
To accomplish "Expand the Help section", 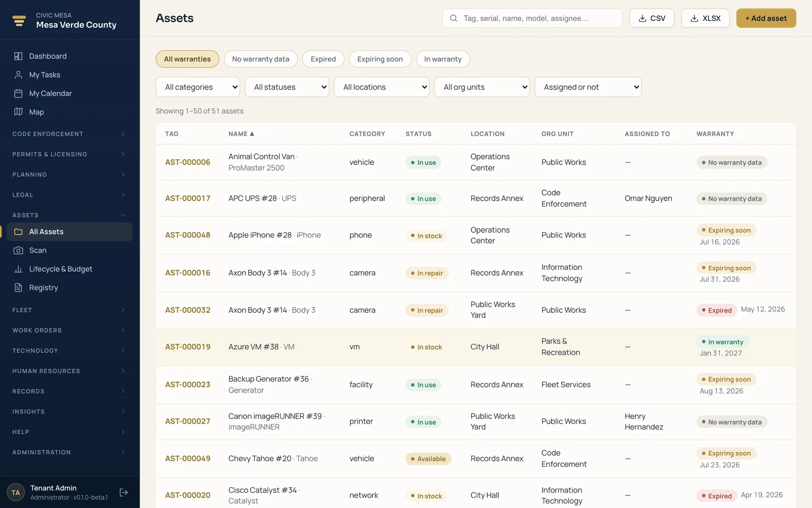I will click(x=70, y=432).
